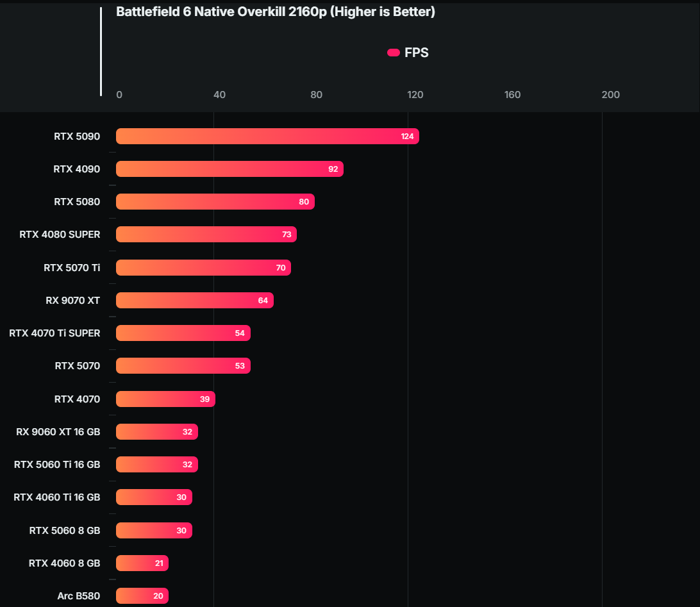Select the RX 9060 XT 16 GB bar
The width and height of the screenshot is (700, 607).
click(157, 432)
